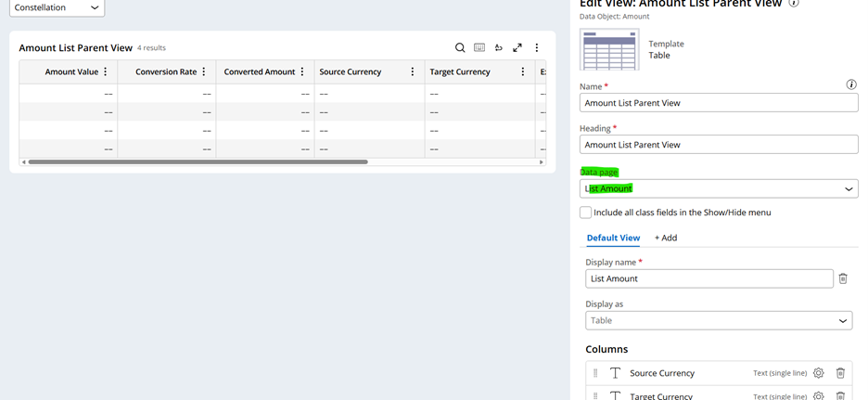Enable Include all class fields in Show/Hide menu
Image resolution: width=868 pixels, height=400 pixels.
586,213
